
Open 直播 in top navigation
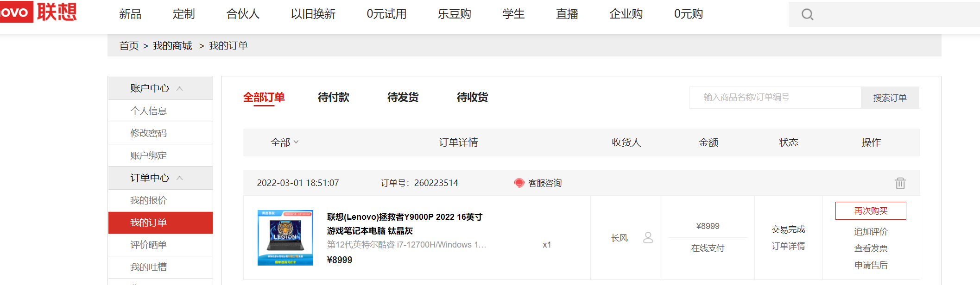567,14
